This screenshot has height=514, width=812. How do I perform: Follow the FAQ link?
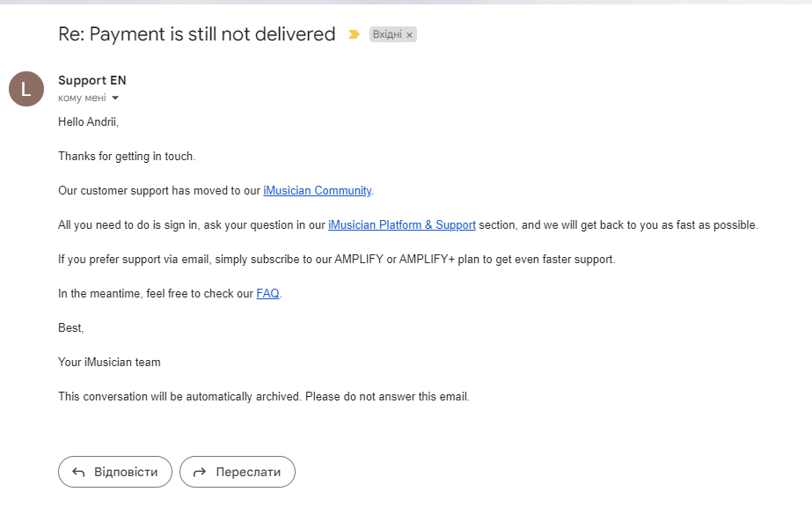[x=267, y=293]
